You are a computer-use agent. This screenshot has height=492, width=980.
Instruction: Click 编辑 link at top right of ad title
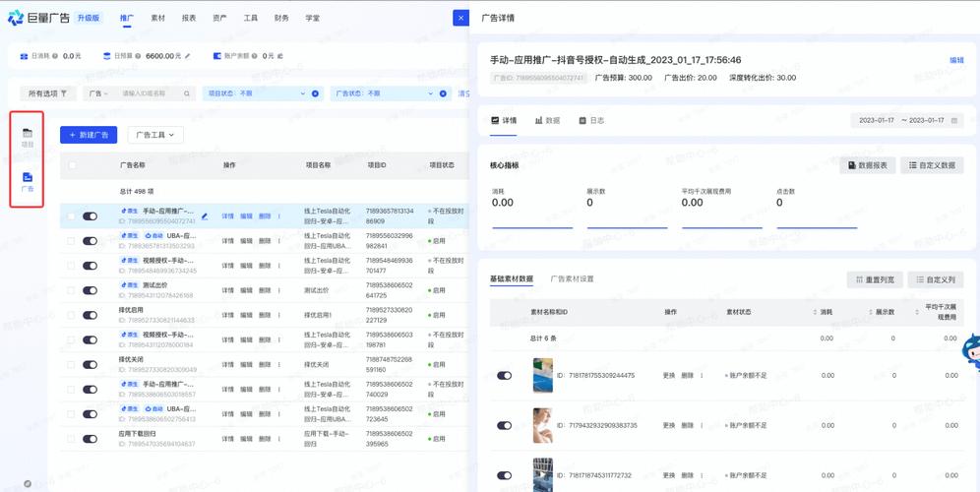pos(956,61)
